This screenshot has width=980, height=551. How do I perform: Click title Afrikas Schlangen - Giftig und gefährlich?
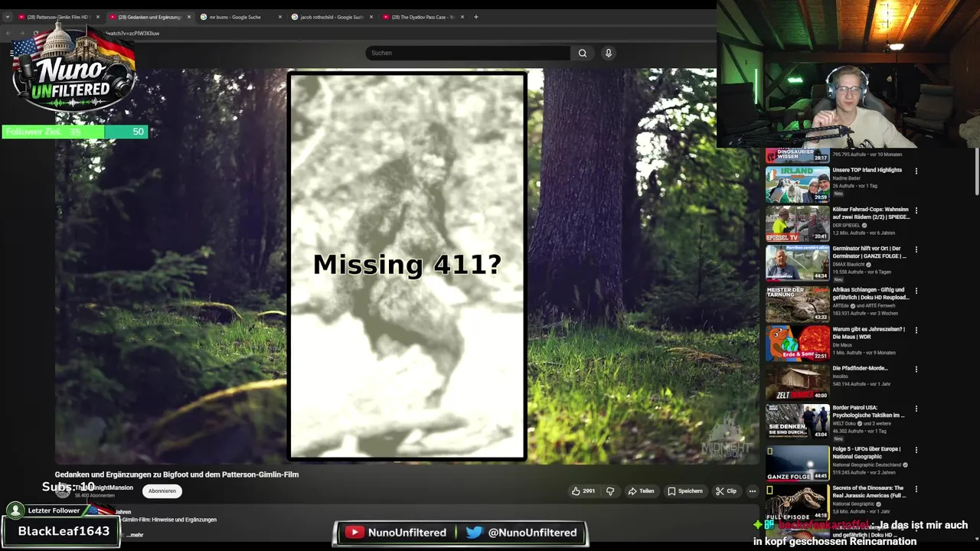[x=871, y=293]
